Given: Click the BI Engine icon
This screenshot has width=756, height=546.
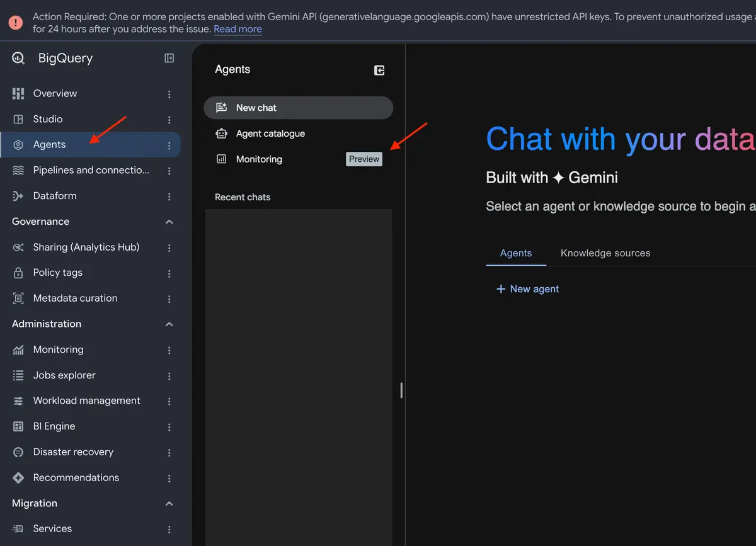Looking at the screenshot, I should click(18, 426).
